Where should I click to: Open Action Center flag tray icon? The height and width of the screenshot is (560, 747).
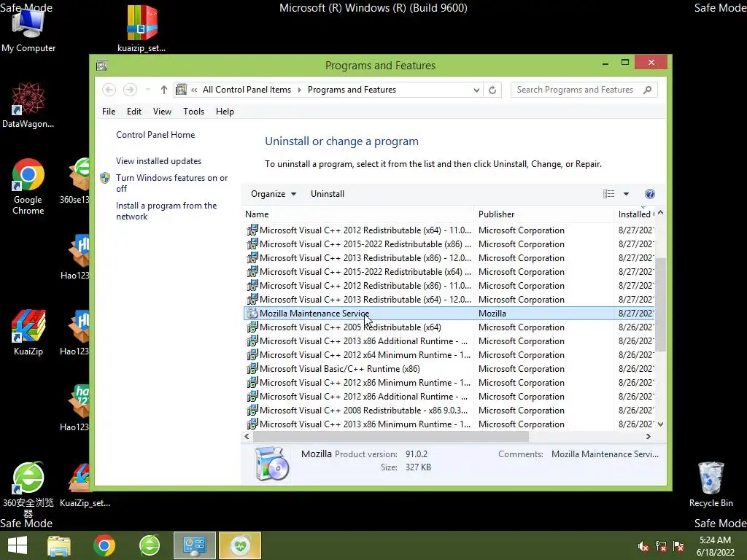tap(678, 546)
